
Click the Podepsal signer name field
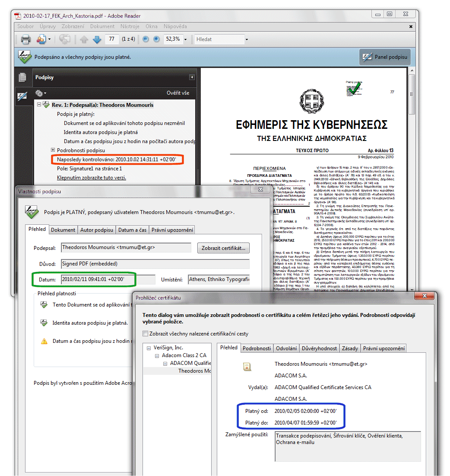126,247
